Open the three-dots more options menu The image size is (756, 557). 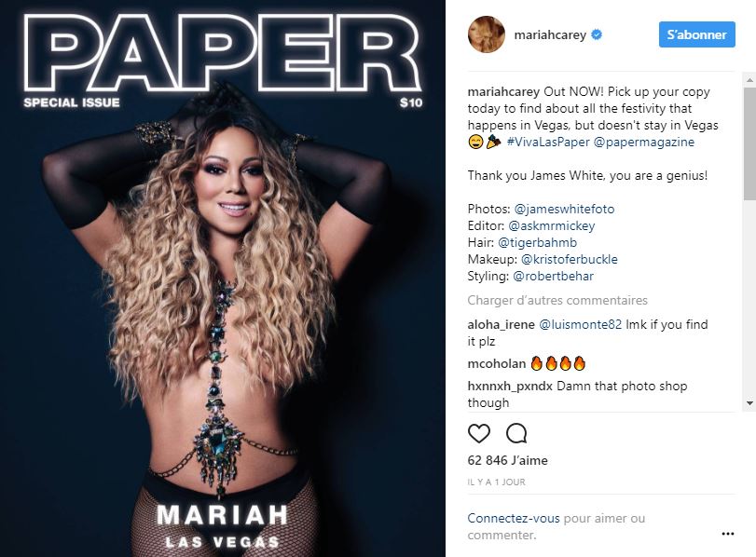pyautogui.click(x=727, y=534)
